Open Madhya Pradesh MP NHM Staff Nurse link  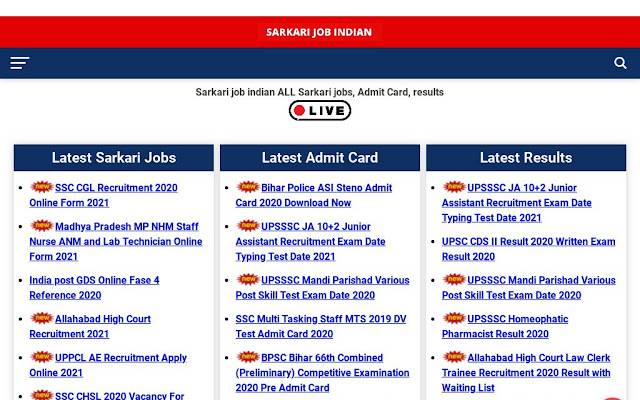[116, 241]
